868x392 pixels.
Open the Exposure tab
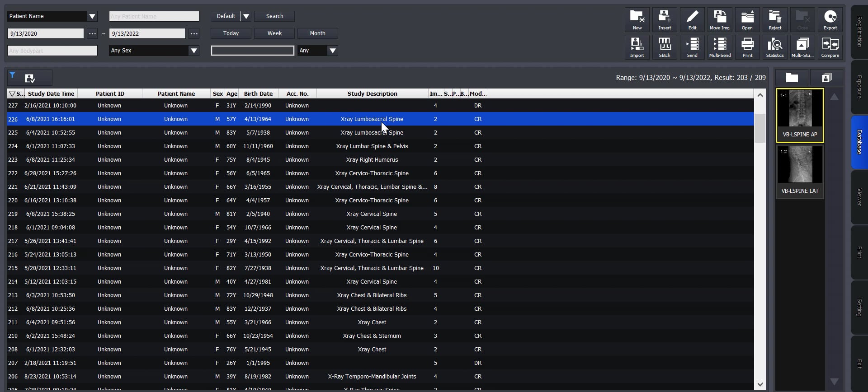[x=859, y=87]
